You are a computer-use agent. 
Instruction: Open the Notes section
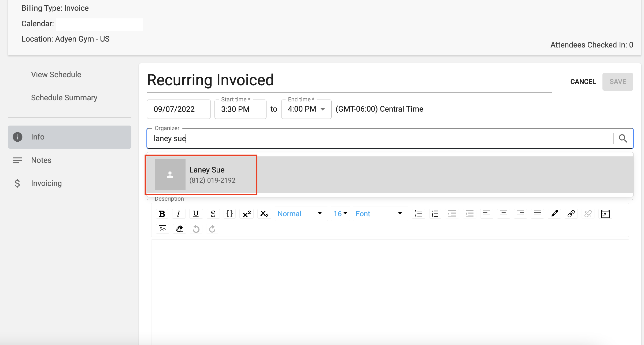41,160
